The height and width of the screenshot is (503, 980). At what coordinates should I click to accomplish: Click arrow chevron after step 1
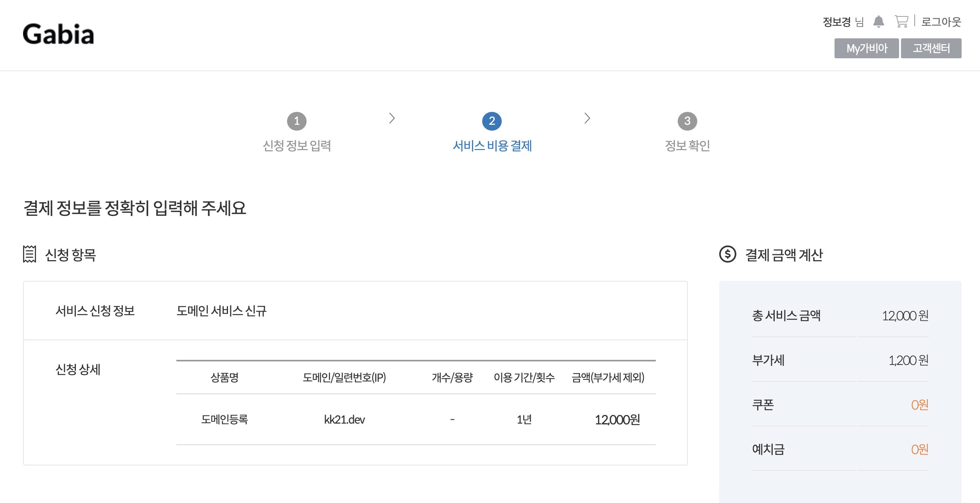pyautogui.click(x=392, y=118)
